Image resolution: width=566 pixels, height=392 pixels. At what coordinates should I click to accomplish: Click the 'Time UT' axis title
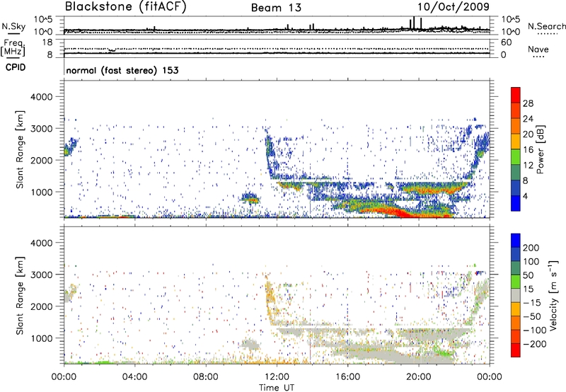click(x=277, y=388)
